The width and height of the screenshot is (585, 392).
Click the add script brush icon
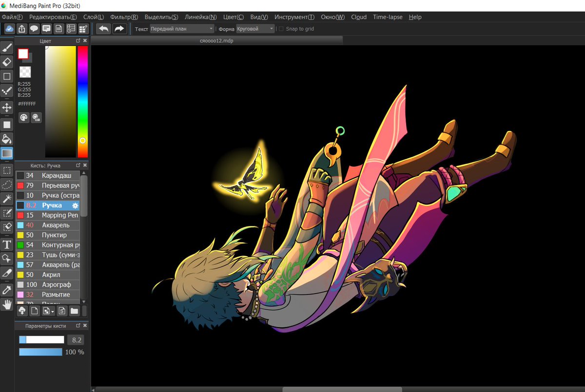(x=62, y=311)
